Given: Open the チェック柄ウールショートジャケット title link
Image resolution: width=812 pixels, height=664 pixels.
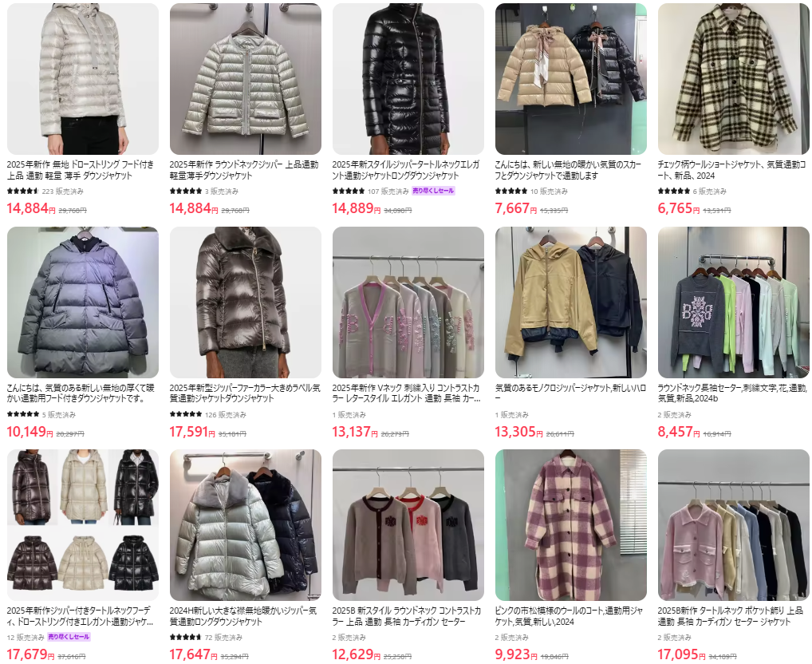Looking at the screenshot, I should (x=731, y=170).
